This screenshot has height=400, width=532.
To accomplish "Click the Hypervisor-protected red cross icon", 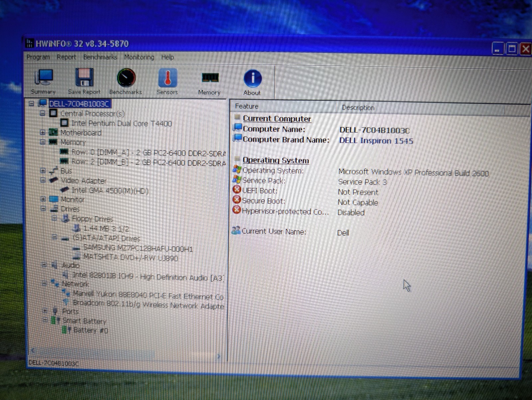I will click(x=236, y=210).
